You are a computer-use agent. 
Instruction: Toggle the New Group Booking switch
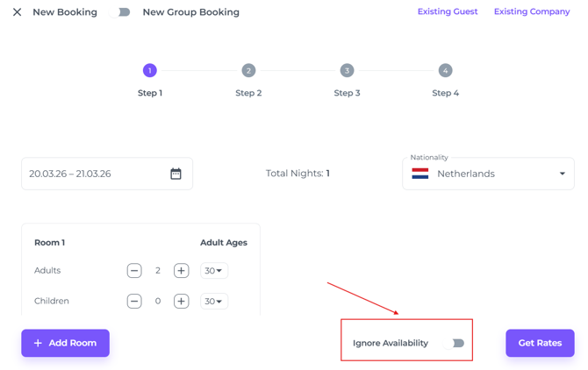[123, 12]
